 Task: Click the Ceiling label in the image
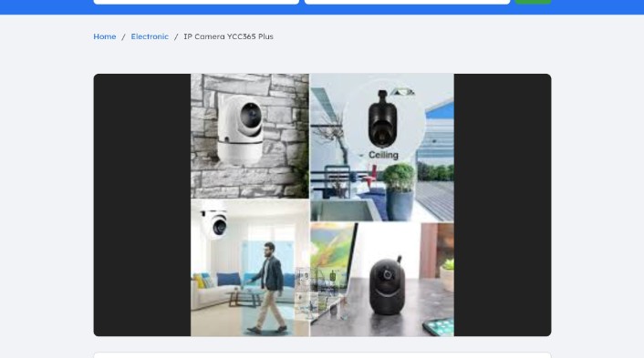tap(383, 155)
